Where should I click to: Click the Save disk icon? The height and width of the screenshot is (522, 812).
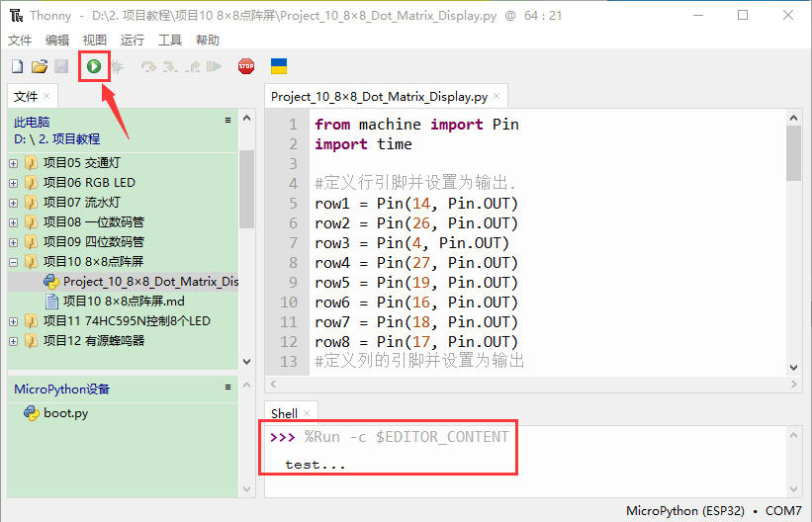click(x=60, y=66)
